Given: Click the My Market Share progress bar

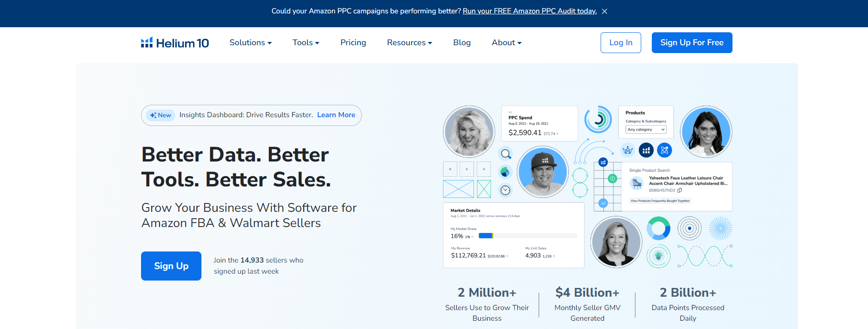Looking at the screenshot, I should pyautogui.click(x=528, y=236).
